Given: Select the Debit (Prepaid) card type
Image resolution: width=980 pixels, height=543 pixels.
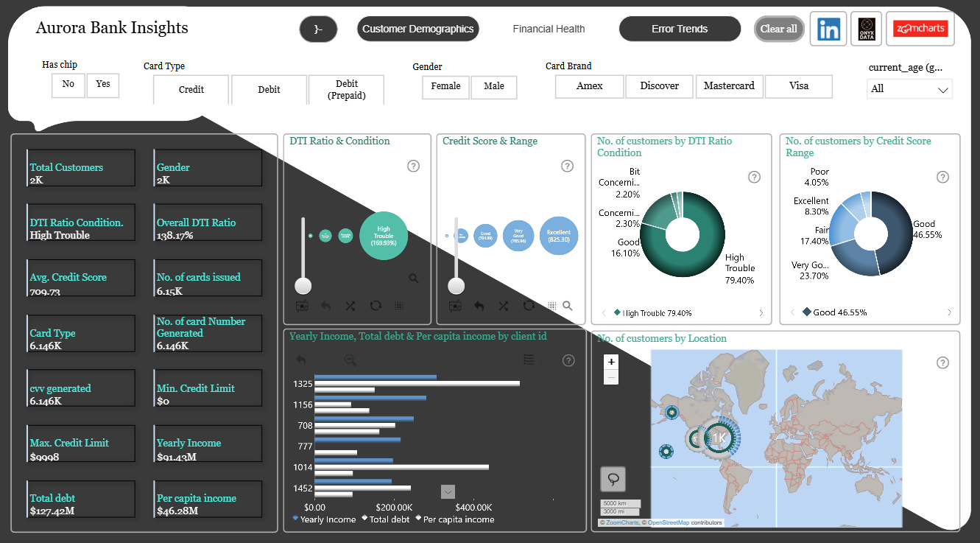Looking at the screenshot, I should pos(347,90).
